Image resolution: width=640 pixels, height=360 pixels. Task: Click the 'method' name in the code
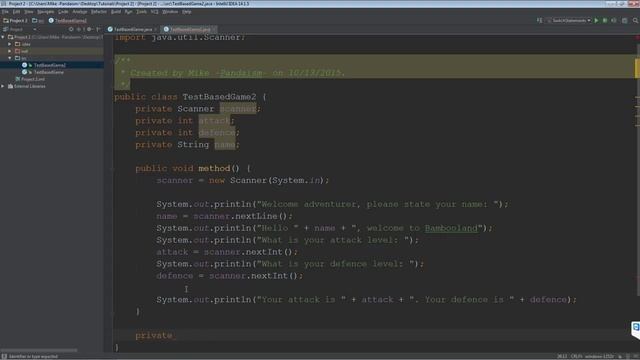point(214,169)
